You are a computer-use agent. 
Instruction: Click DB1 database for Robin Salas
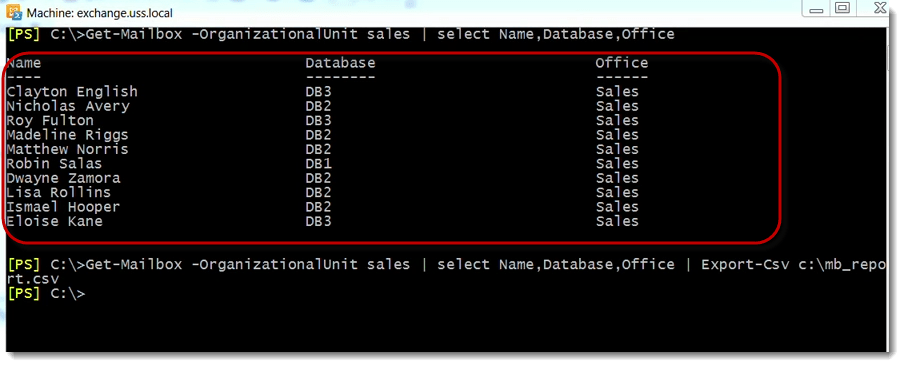point(318,164)
